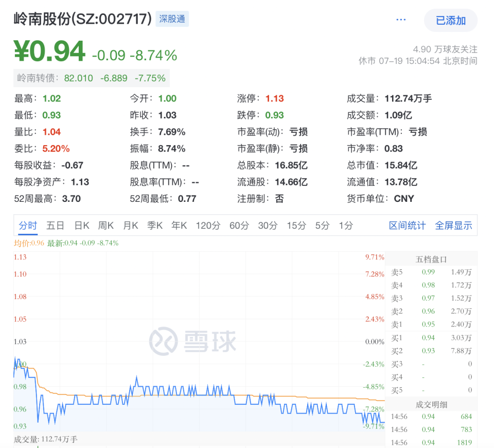Click the 跌停 0.93 limit-down value
This screenshot has height=448, width=494.
274,115
